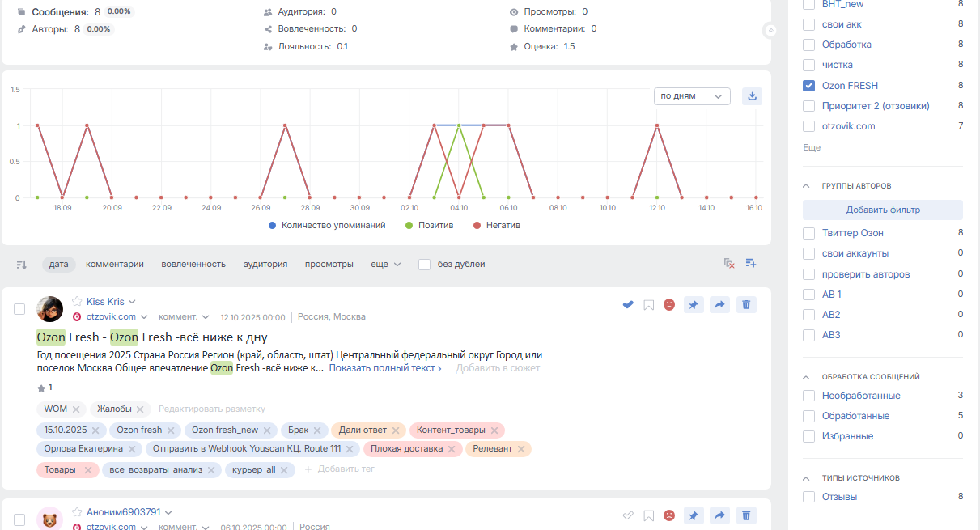Check the otzovik.com filter
The width and height of the screenshot is (980, 530).
(808, 126)
